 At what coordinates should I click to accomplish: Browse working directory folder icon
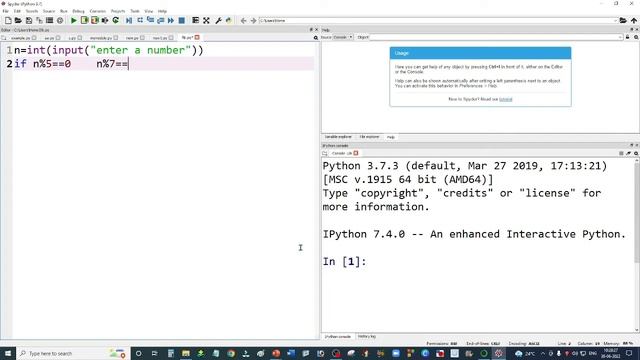[x=623, y=20]
